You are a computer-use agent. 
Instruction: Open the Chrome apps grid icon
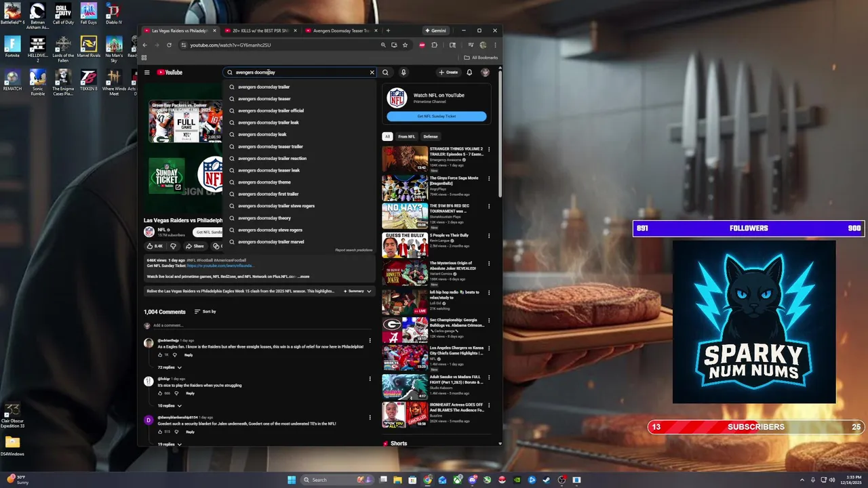144,58
